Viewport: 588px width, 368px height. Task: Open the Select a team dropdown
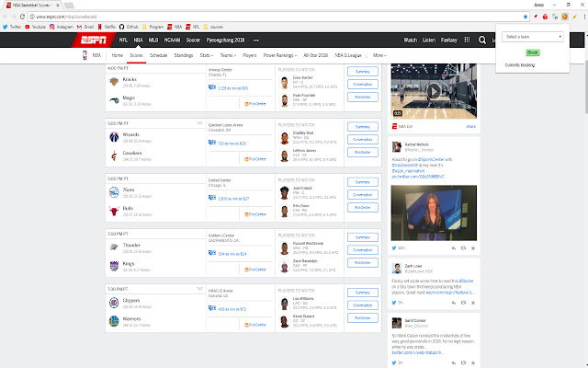533,37
